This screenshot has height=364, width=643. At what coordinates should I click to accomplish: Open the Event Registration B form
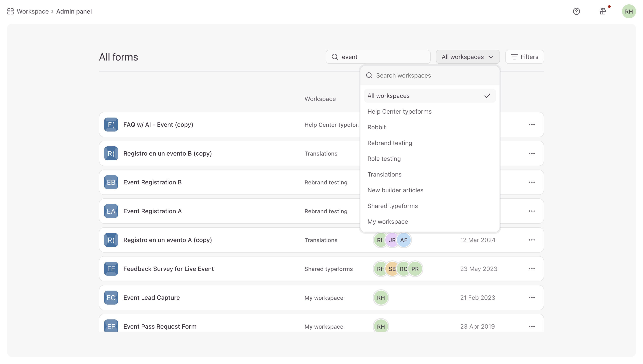coord(152,182)
